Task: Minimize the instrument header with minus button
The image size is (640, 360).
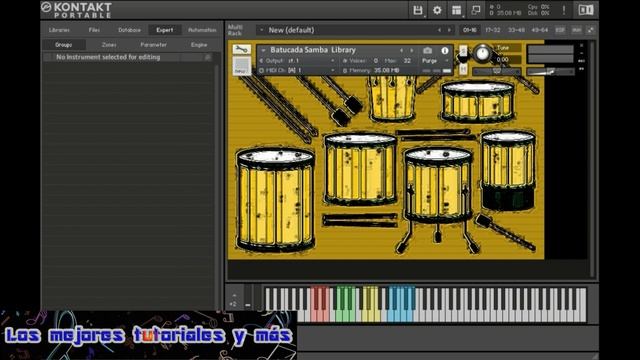Action: click(x=582, y=53)
